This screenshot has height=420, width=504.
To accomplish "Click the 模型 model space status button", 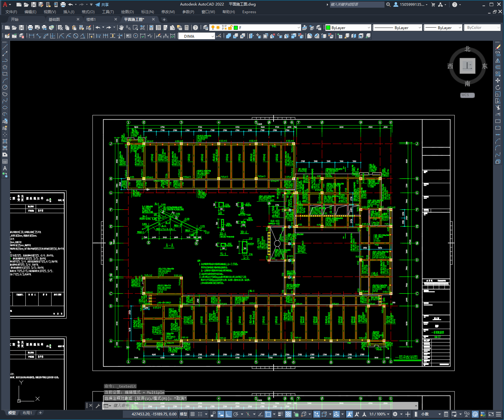I will tap(184, 414).
